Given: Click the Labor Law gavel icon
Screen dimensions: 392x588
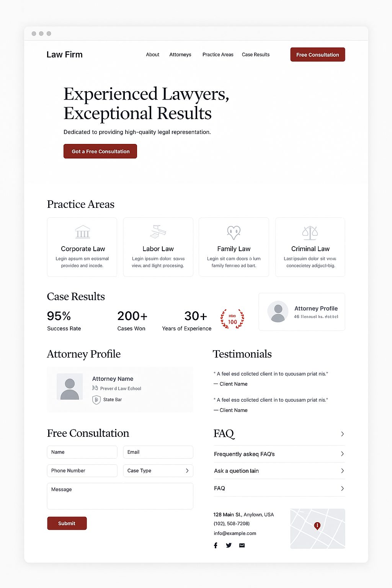Looking at the screenshot, I should (158, 232).
